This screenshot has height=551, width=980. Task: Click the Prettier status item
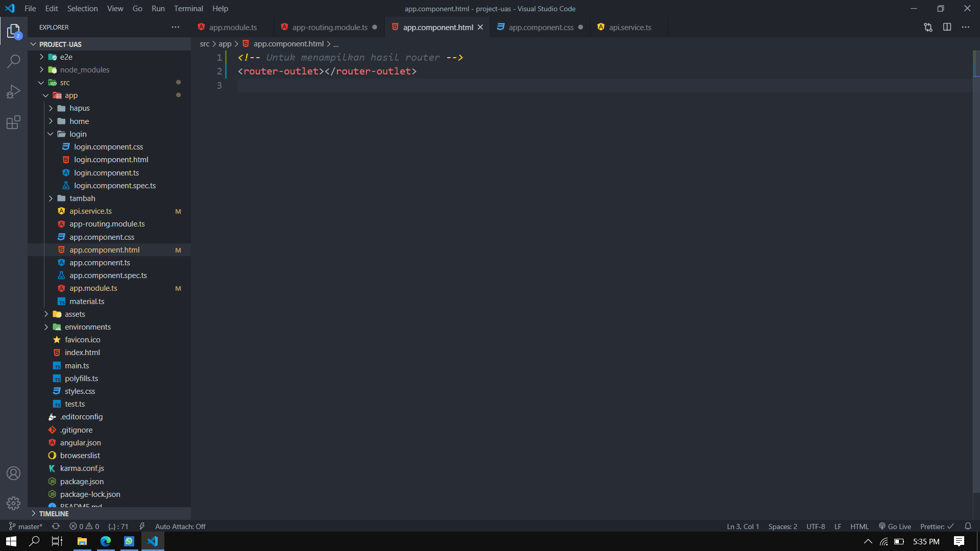937,527
